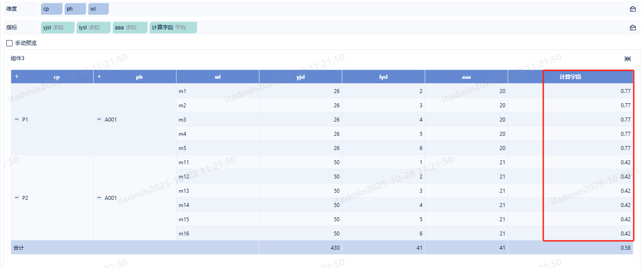Open the lysl 求和 metric chip
Screen dimensions: 644x268
point(93,28)
